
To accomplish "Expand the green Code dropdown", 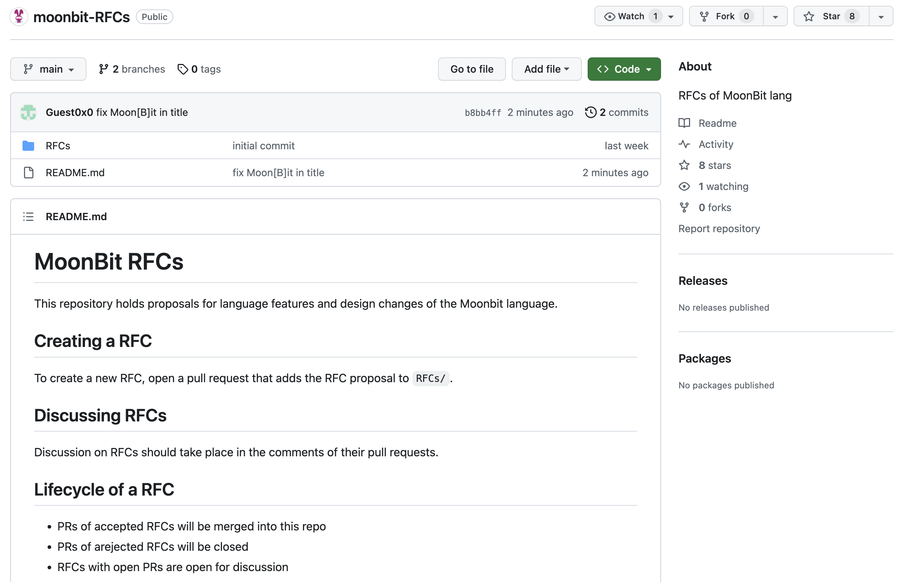I will pyautogui.click(x=624, y=69).
